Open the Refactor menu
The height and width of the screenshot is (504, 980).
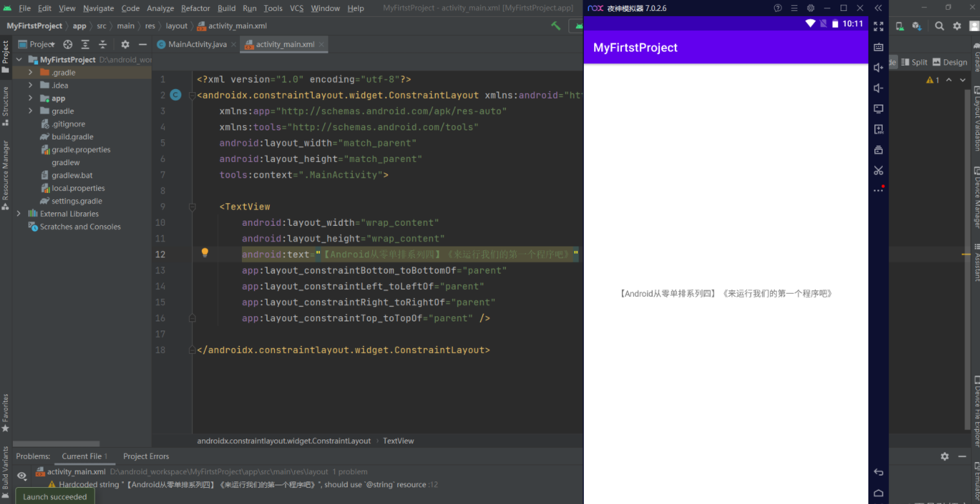(x=195, y=8)
